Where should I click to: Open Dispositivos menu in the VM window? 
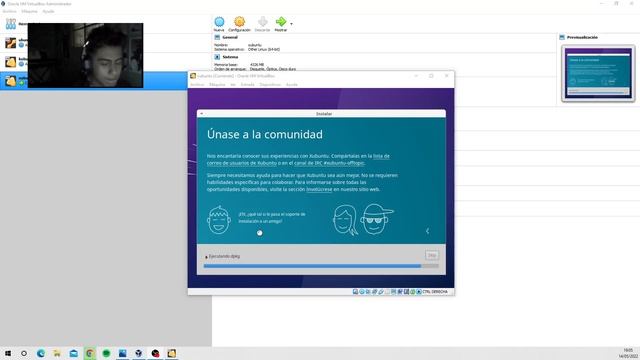click(x=270, y=84)
